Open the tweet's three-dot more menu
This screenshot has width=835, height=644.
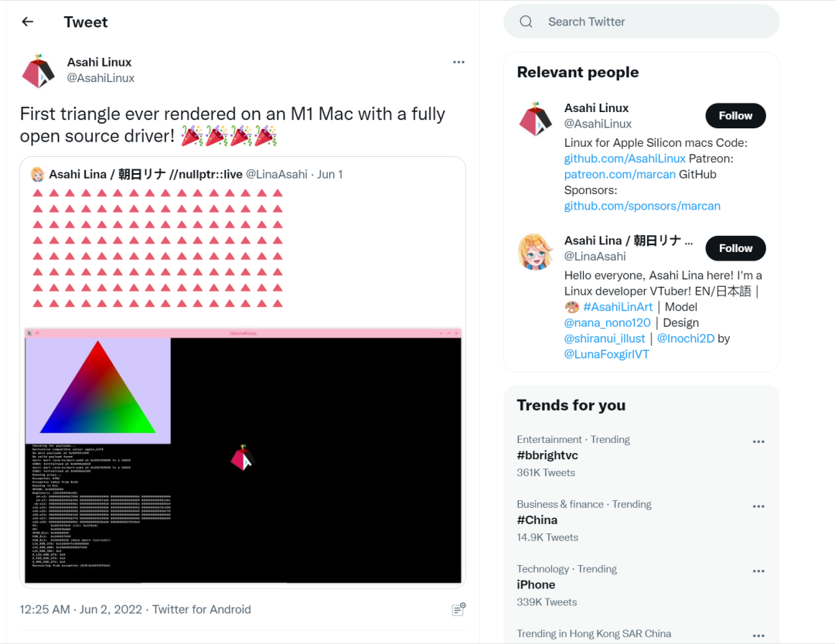(458, 62)
